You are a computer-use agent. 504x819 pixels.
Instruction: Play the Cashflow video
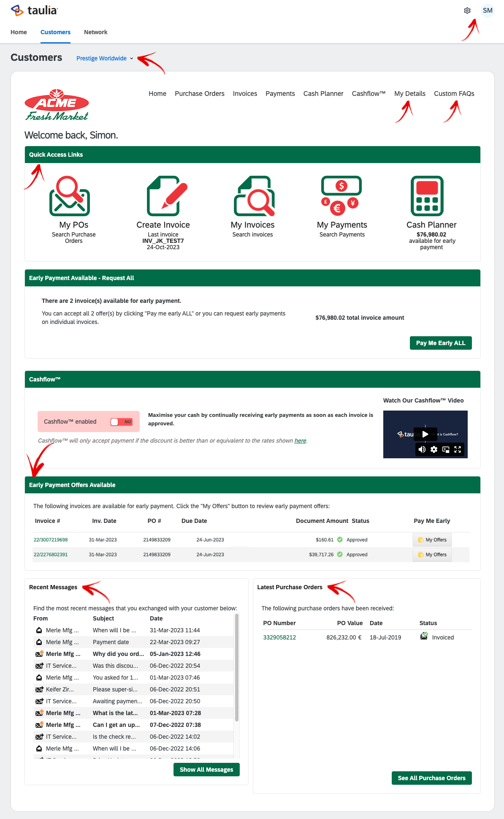coord(425,434)
